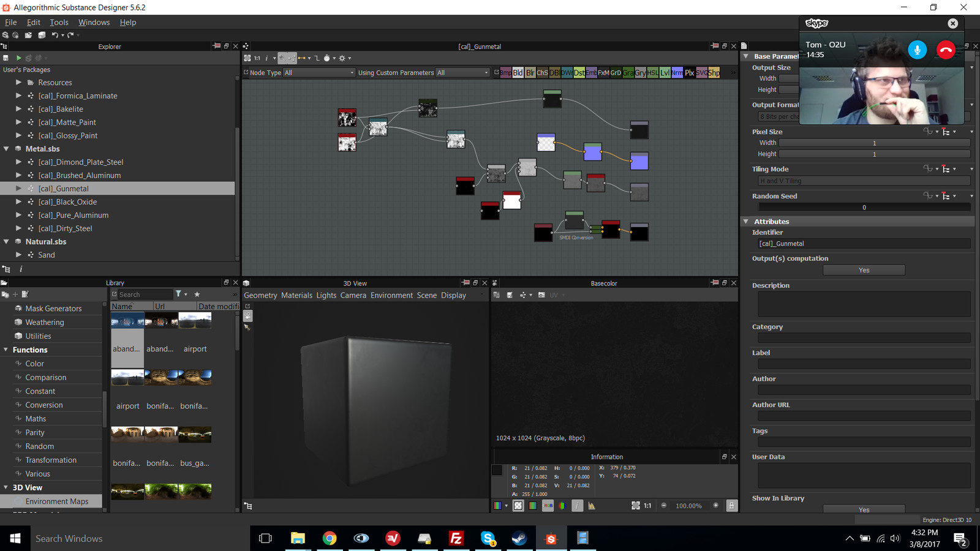Expand the Resources folder in Explorer

click(18, 83)
